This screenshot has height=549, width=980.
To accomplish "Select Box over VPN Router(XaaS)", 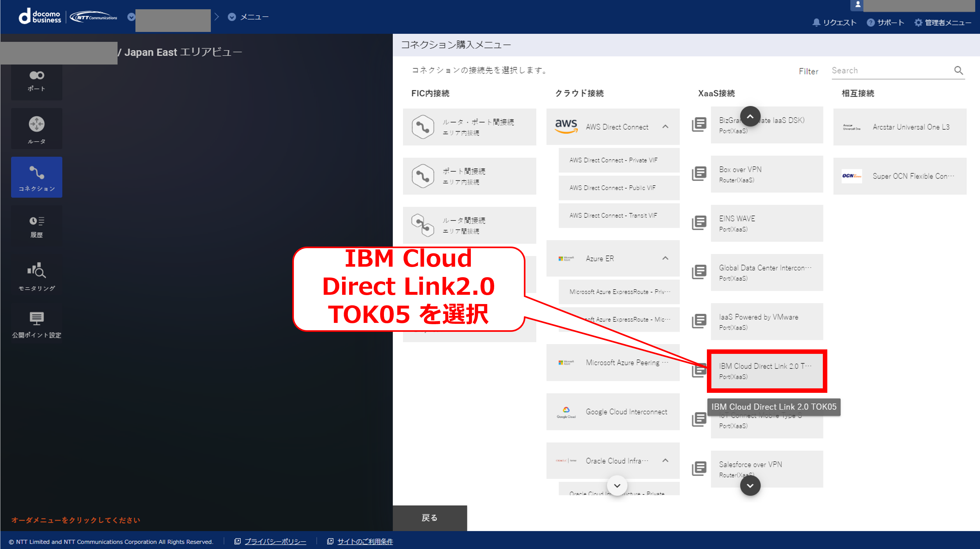I will (x=767, y=174).
